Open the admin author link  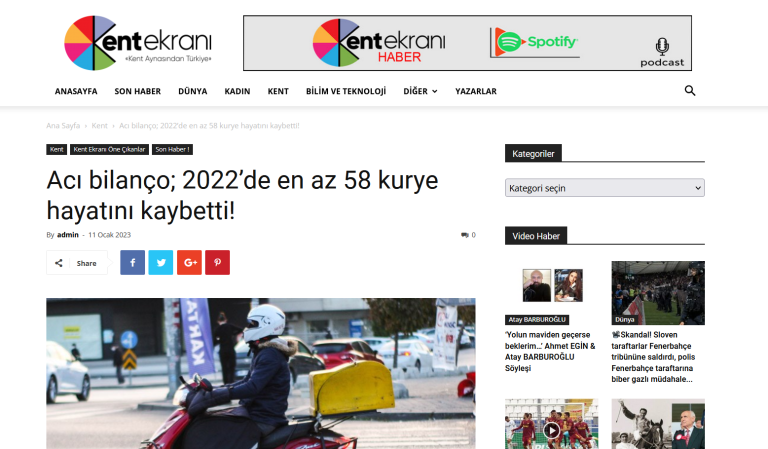[x=68, y=235]
